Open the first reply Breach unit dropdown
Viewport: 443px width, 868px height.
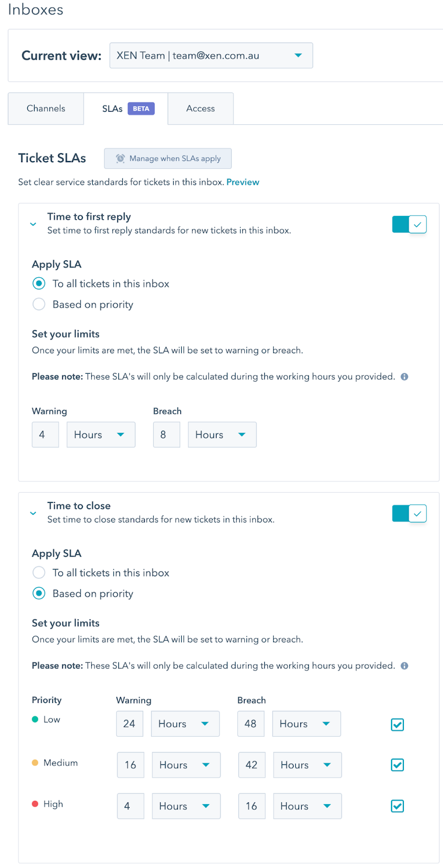click(x=222, y=435)
